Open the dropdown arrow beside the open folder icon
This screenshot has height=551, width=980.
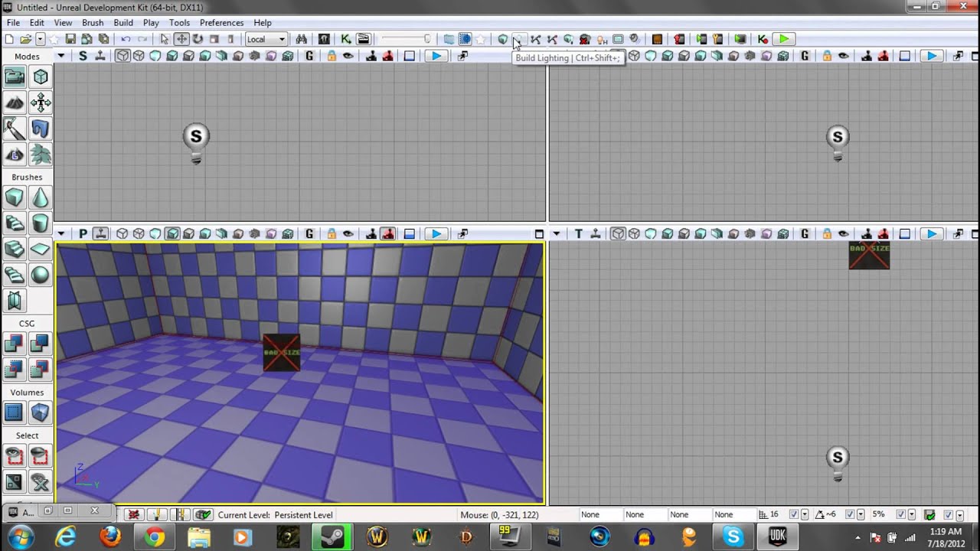(x=40, y=39)
